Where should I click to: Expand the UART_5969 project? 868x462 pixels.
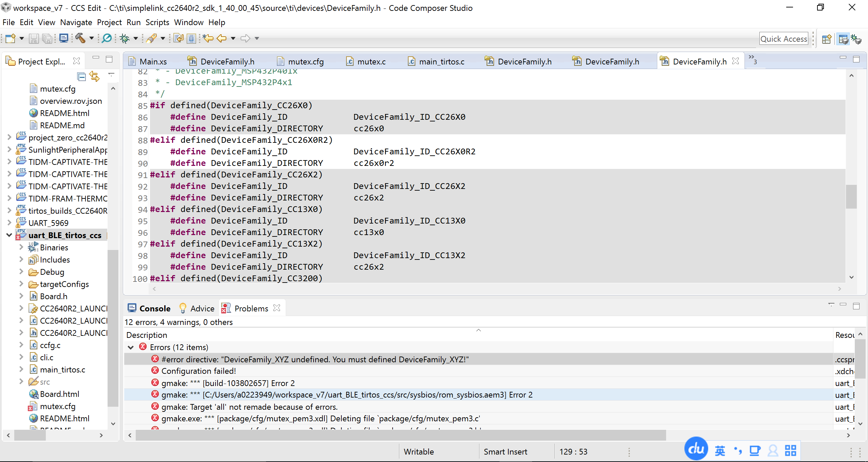point(9,223)
